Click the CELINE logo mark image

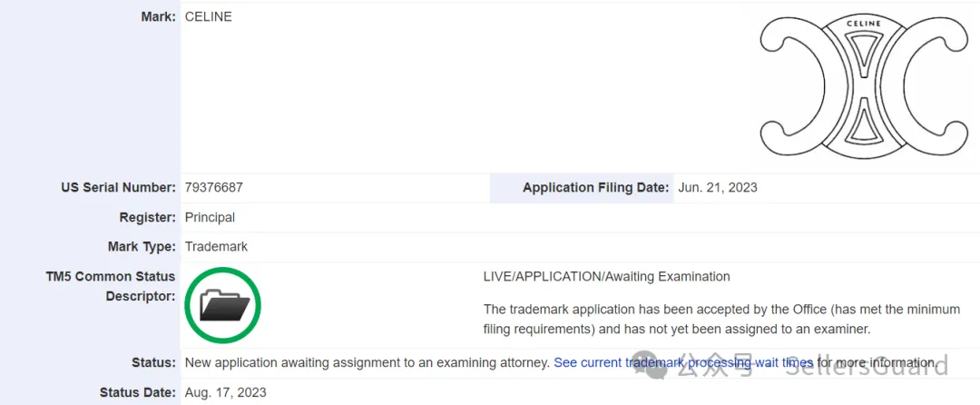(x=863, y=88)
